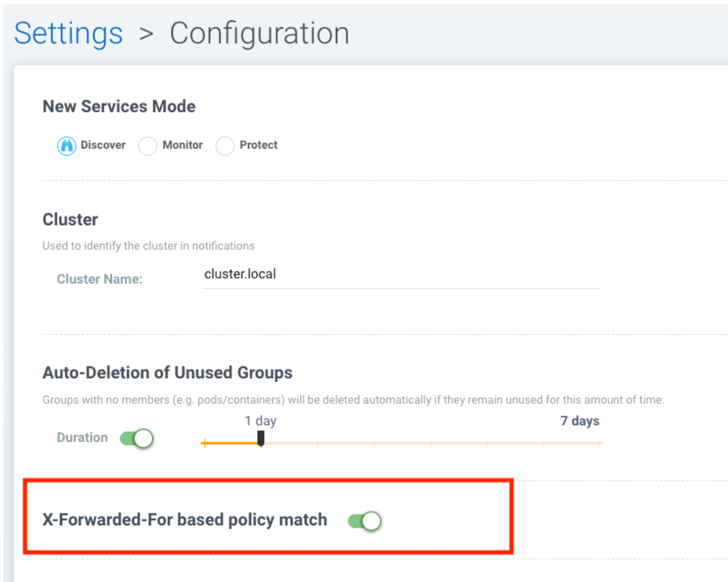This screenshot has height=582, width=728.
Task: Click the 7 days slider label
Action: tap(579, 421)
